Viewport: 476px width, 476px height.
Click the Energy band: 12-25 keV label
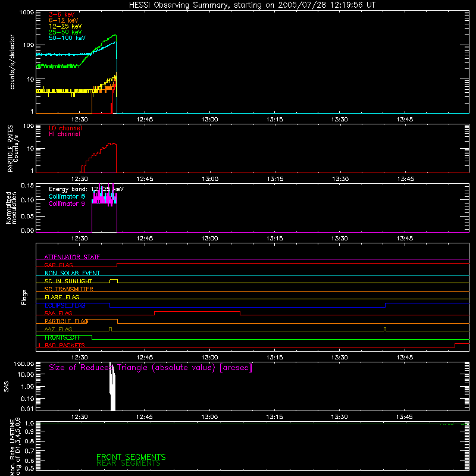pyautogui.click(x=86, y=189)
